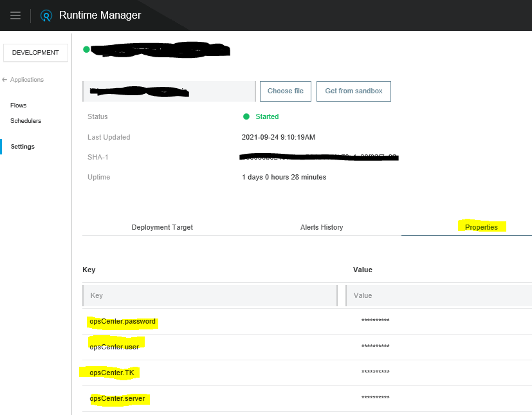
Task: Select the Properties tab
Action: click(481, 227)
